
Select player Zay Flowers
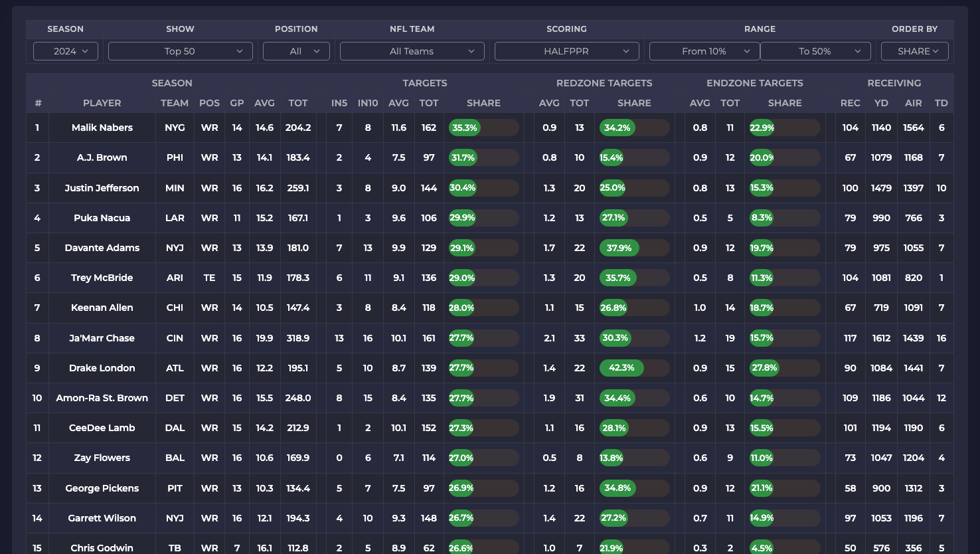pyautogui.click(x=102, y=458)
